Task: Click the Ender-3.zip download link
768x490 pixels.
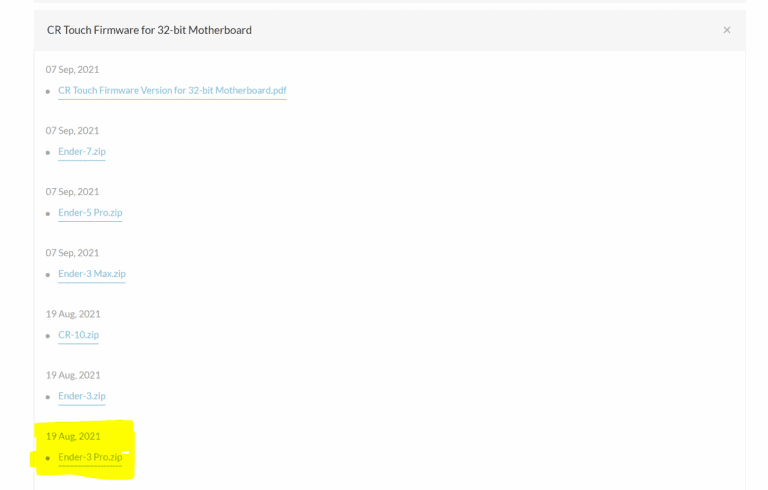Action: point(81,396)
